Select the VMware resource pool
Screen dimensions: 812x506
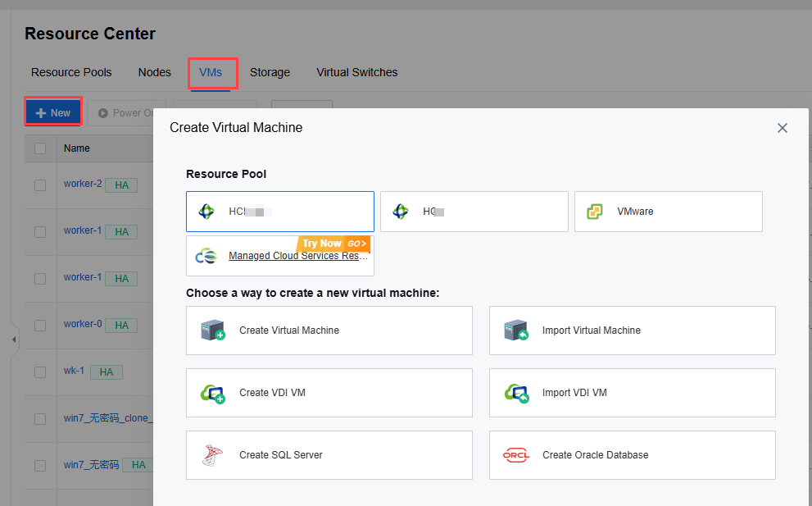click(x=668, y=212)
